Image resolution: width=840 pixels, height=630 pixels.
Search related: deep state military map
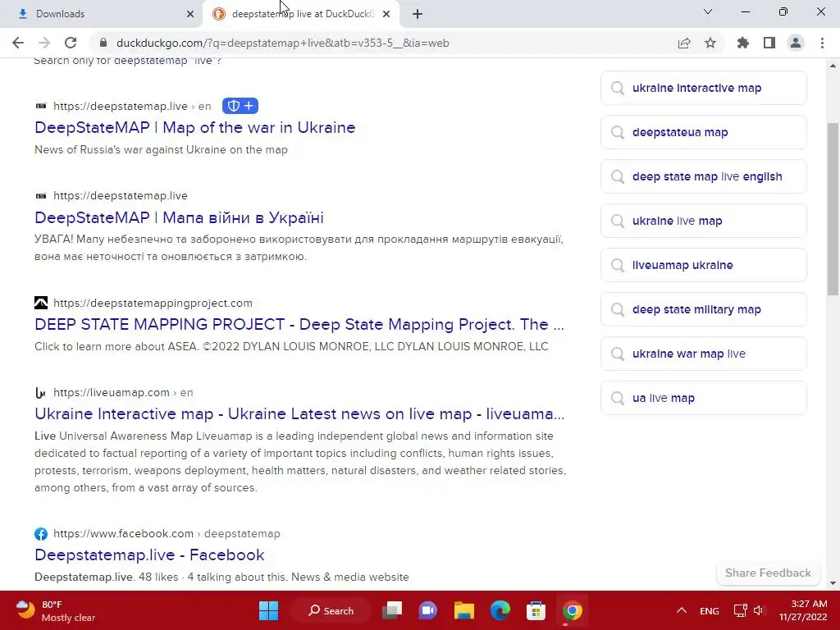(x=703, y=309)
